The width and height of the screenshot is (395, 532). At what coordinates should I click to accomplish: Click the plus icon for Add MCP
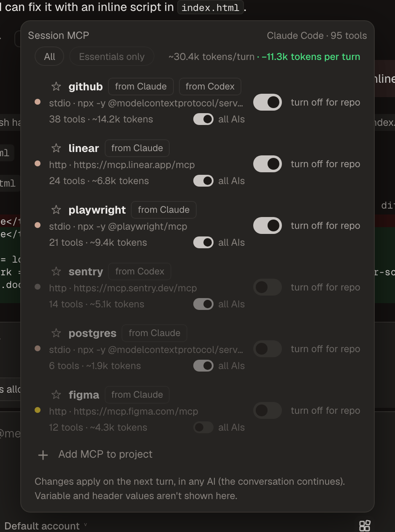click(x=43, y=455)
